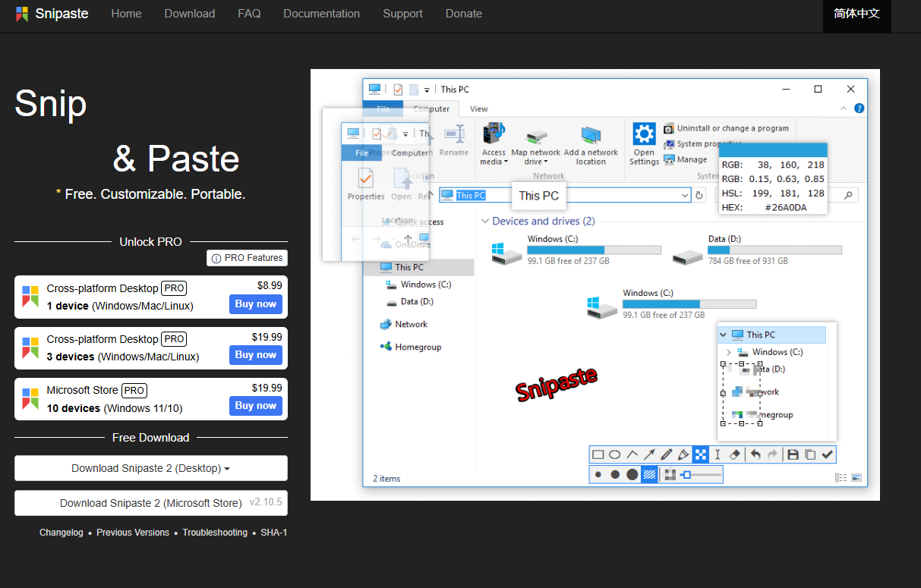
Task: Finish the snip with the checkmark icon
Action: (828, 454)
